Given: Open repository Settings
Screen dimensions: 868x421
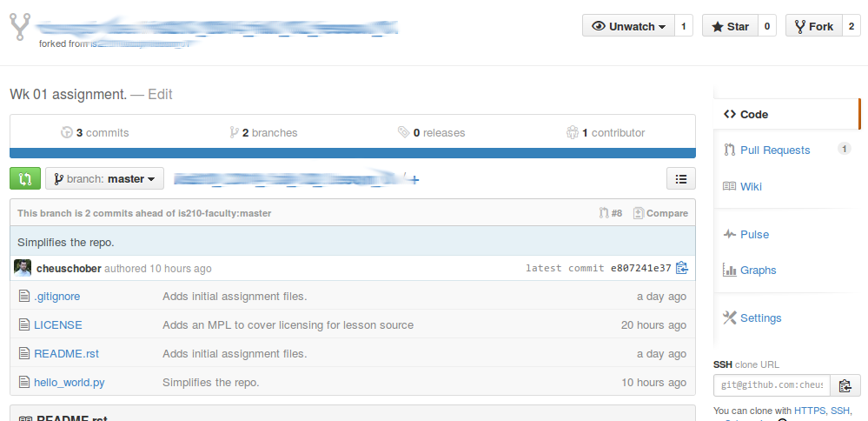Looking at the screenshot, I should pos(760,318).
